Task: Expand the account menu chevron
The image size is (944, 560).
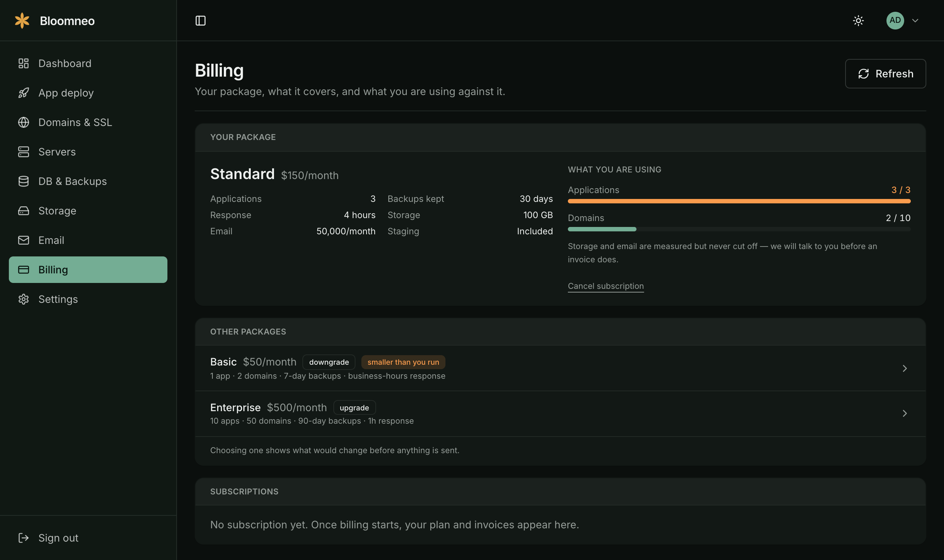Action: [915, 20]
